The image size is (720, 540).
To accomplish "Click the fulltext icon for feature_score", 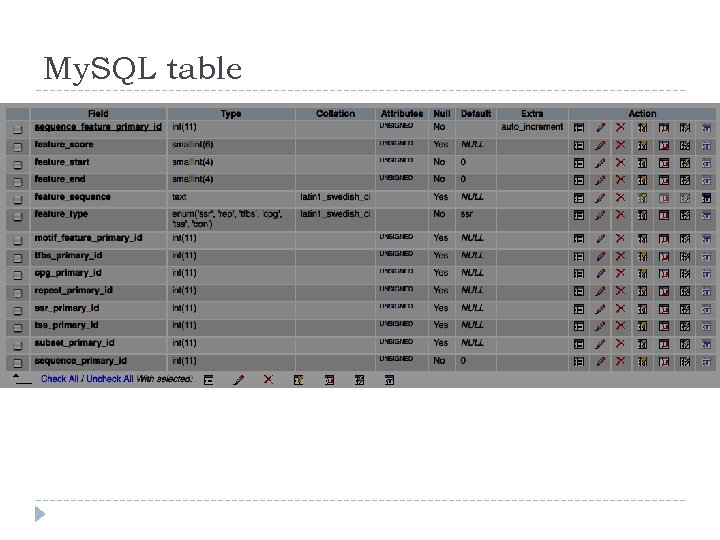I will 706,146.
